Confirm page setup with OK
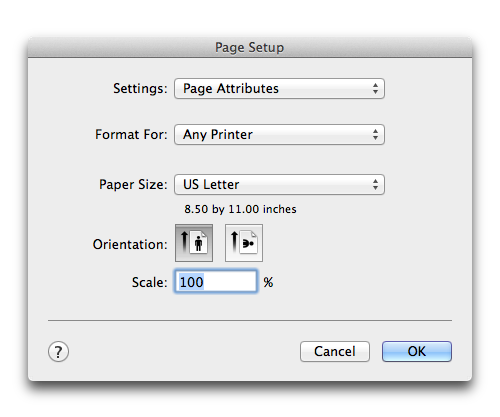Viewport: 500px width, 417px height. [x=417, y=351]
